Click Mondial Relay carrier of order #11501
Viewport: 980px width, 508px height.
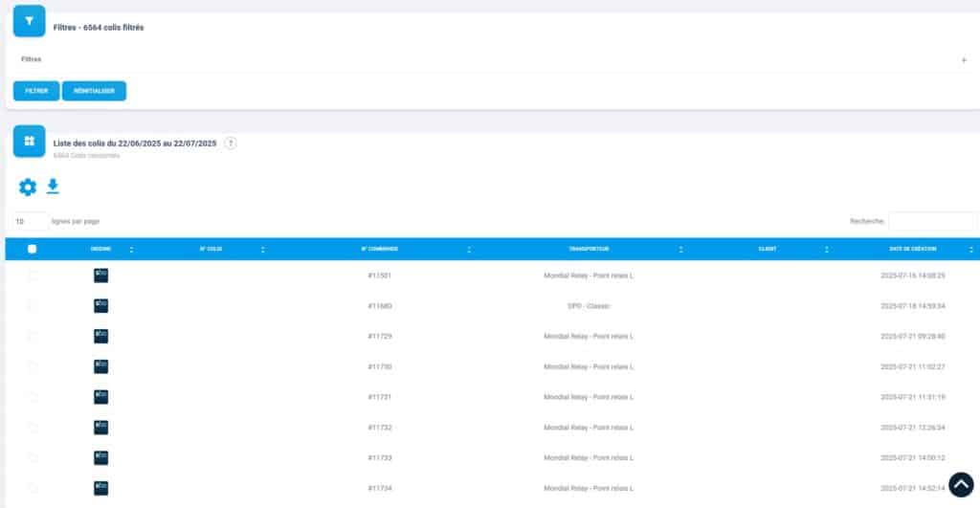pyautogui.click(x=589, y=276)
